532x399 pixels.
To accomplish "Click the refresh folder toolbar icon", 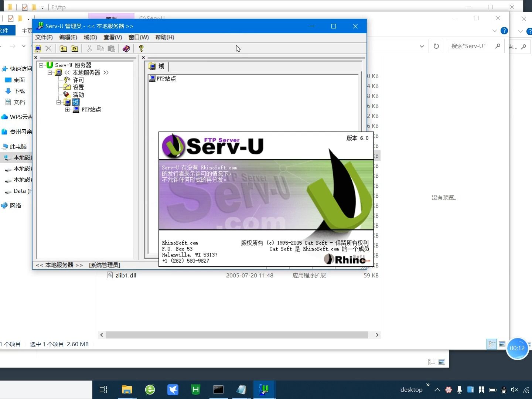I will coord(75,48).
